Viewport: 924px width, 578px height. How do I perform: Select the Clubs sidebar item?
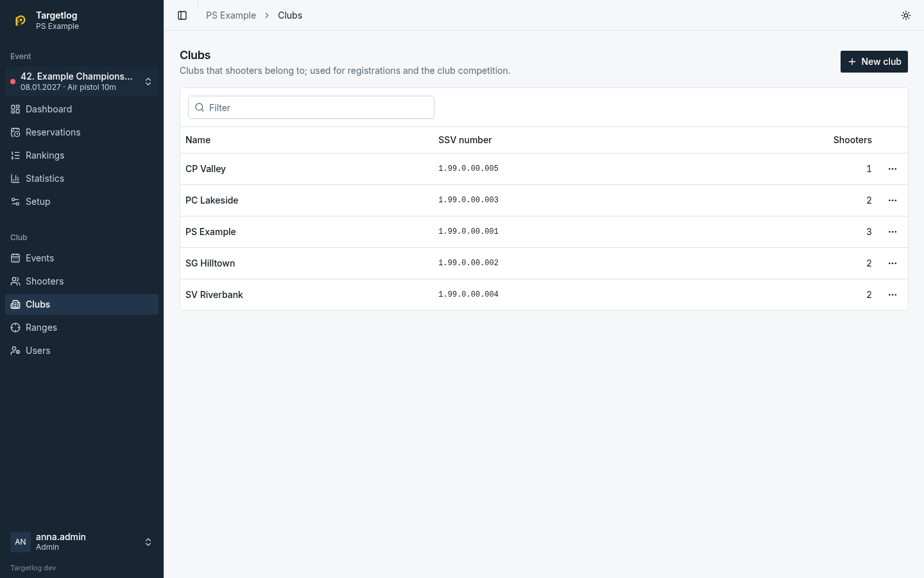pyautogui.click(x=81, y=304)
